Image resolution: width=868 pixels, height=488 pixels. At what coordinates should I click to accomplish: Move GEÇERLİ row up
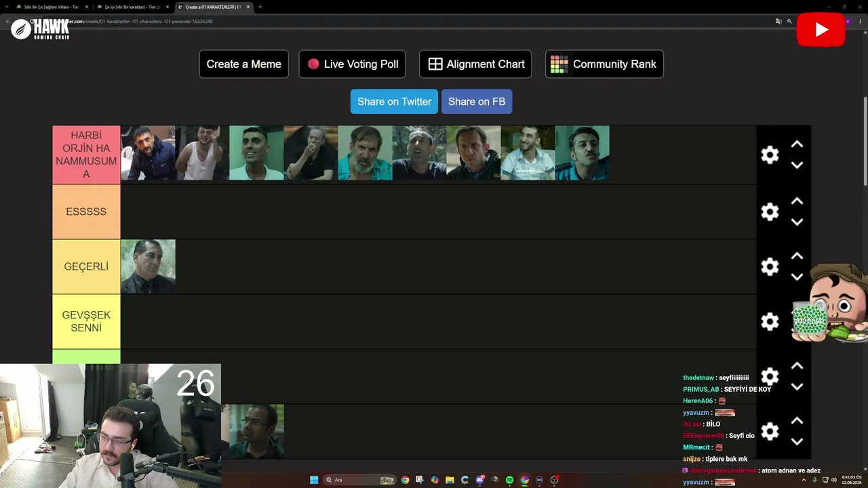(x=797, y=256)
